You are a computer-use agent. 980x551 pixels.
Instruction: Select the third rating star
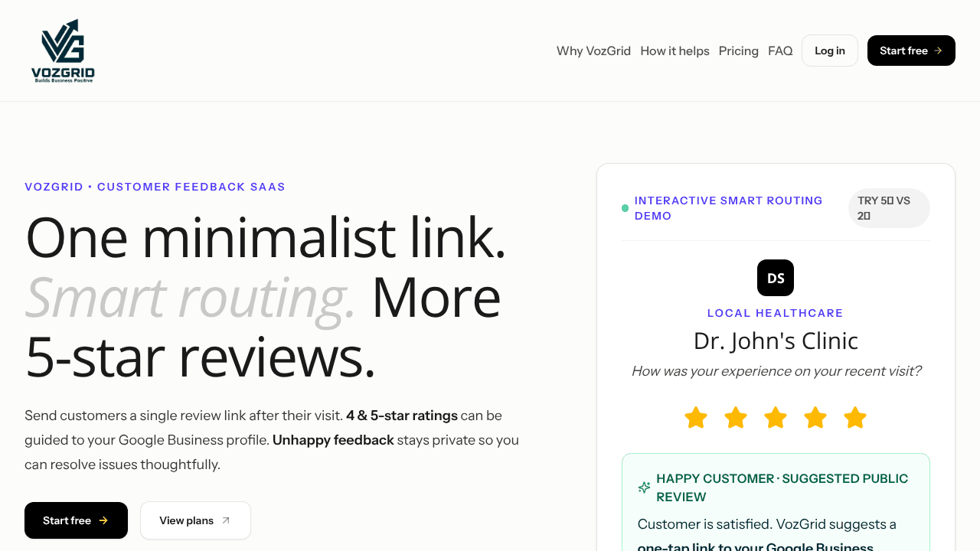(x=776, y=418)
